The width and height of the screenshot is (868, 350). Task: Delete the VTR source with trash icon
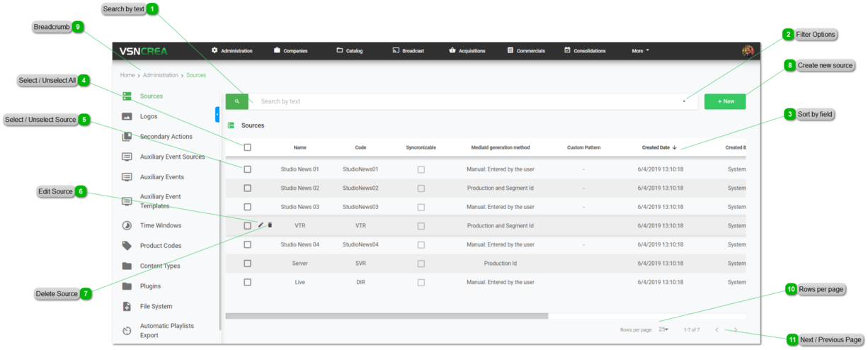coord(270,225)
